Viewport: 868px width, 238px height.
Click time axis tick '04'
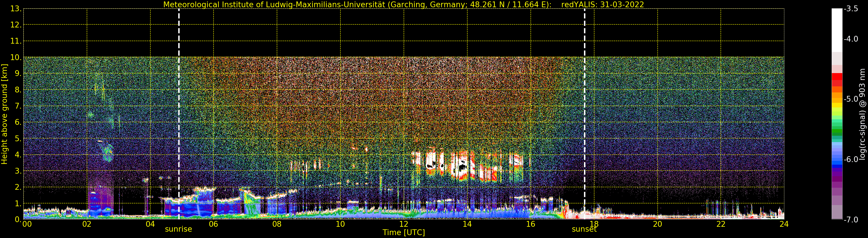150,224
